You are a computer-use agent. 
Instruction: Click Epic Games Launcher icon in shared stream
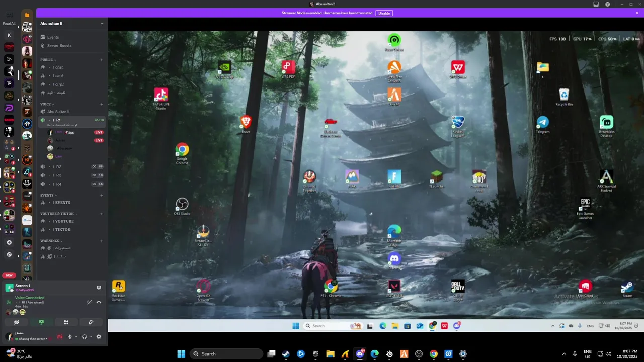click(x=585, y=204)
